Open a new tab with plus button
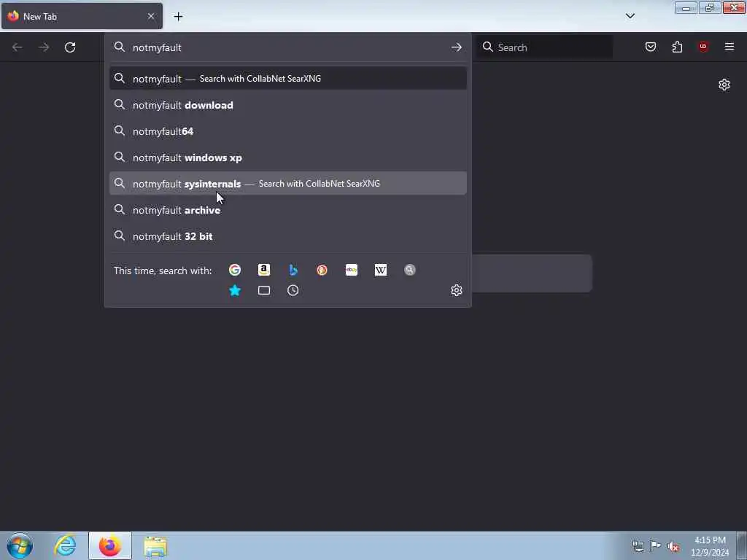 pos(178,17)
